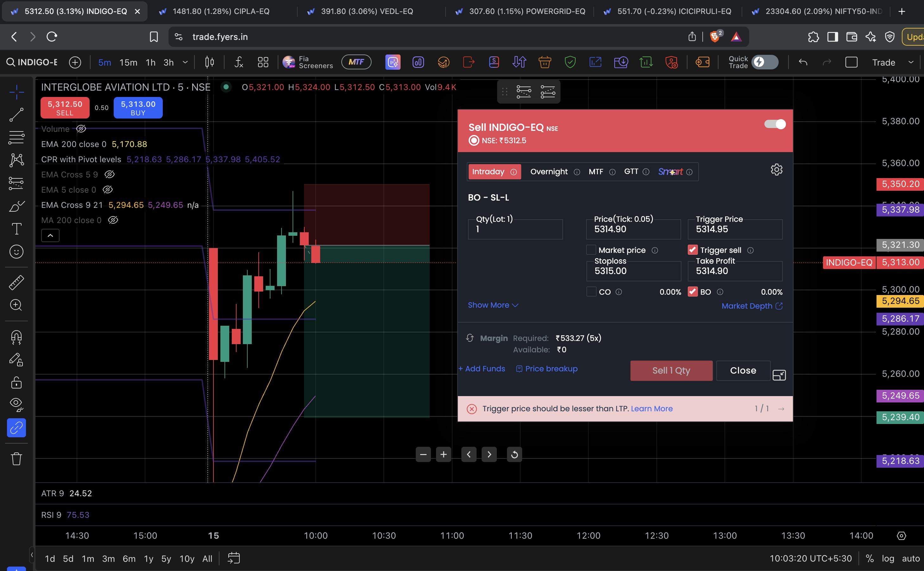Click the Sell 1 Qty button
Viewport: 924px width, 571px height.
click(x=671, y=370)
